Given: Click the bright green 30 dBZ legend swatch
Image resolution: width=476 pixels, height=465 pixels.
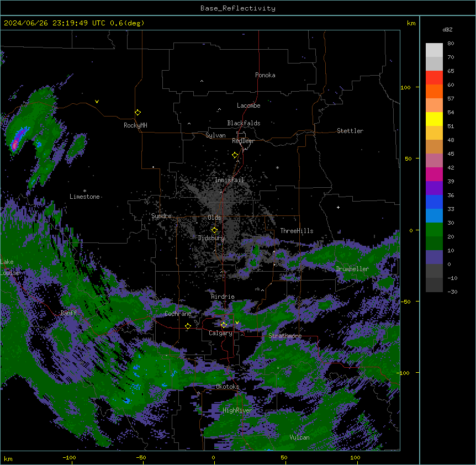Looking at the screenshot, I should click(x=434, y=230).
